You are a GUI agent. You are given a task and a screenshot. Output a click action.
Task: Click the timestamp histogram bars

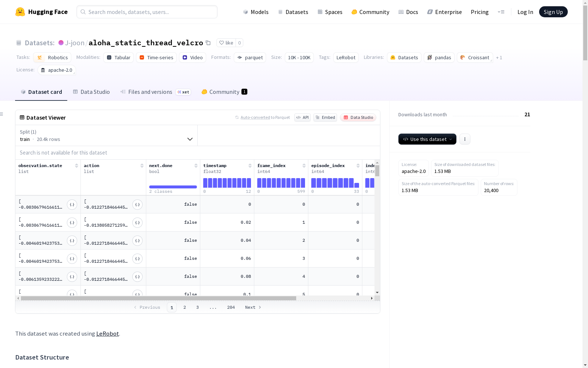click(x=227, y=183)
